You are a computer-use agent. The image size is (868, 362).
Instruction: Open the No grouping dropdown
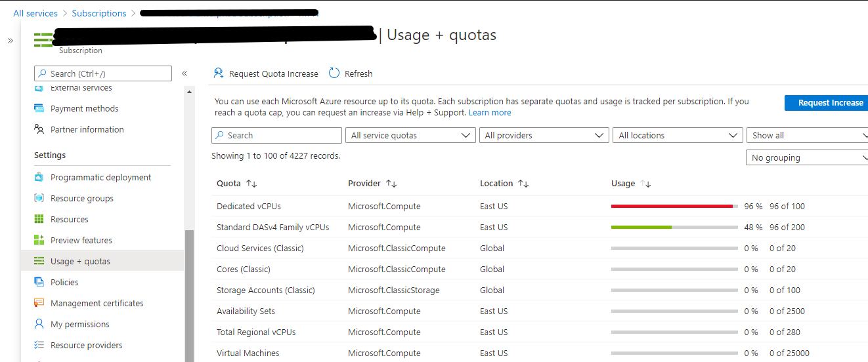(x=808, y=157)
